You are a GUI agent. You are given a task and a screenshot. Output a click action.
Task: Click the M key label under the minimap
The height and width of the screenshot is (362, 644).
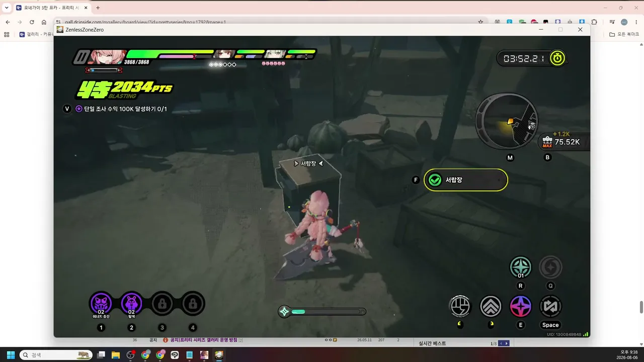click(x=510, y=158)
